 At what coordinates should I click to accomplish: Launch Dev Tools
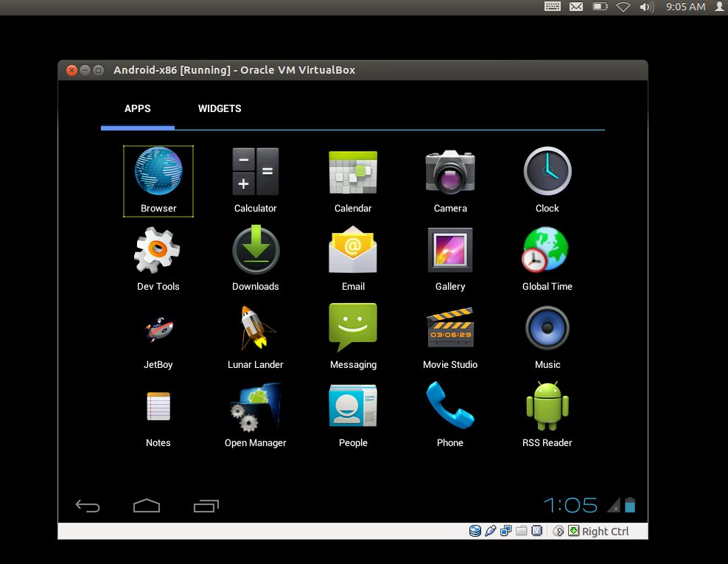coord(158,260)
